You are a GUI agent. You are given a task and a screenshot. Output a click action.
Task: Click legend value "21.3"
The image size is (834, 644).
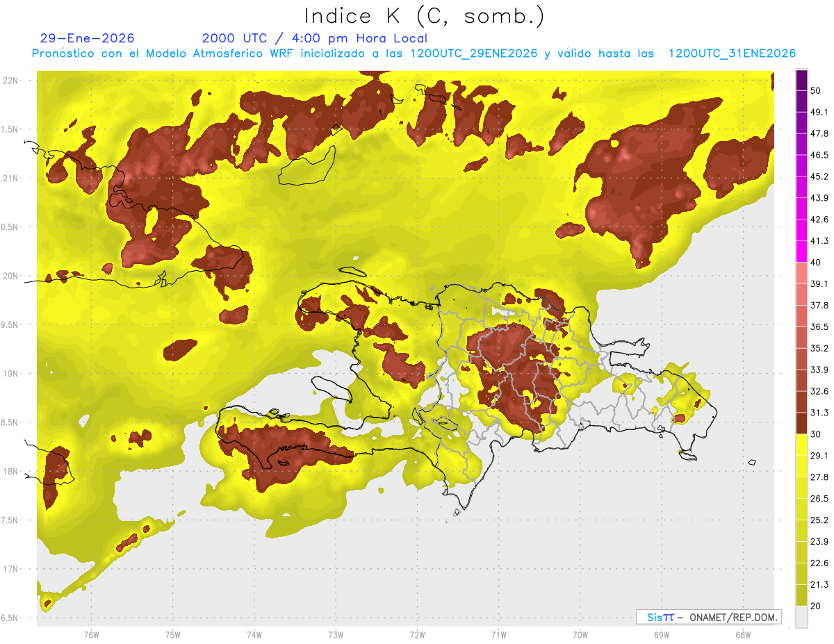point(819,585)
